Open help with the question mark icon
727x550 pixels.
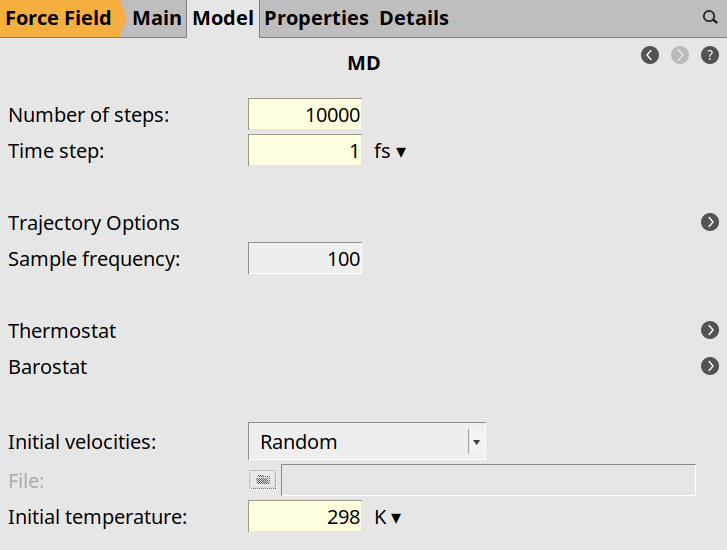click(x=710, y=55)
